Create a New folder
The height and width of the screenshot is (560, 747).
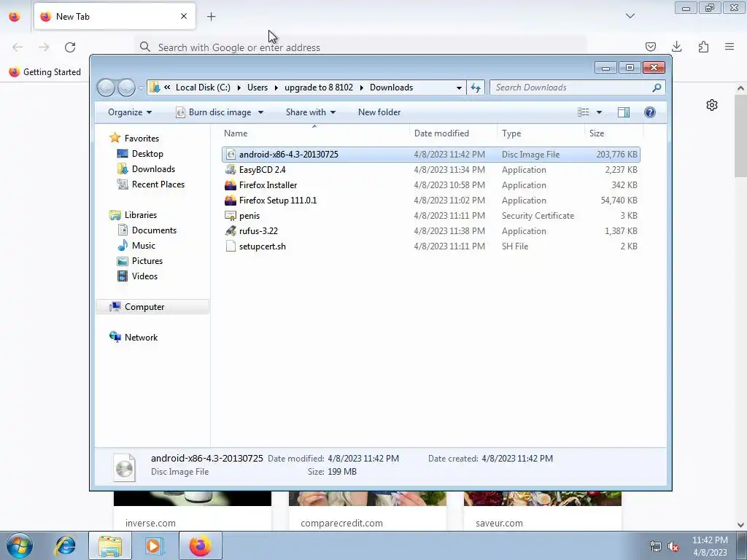coord(379,112)
